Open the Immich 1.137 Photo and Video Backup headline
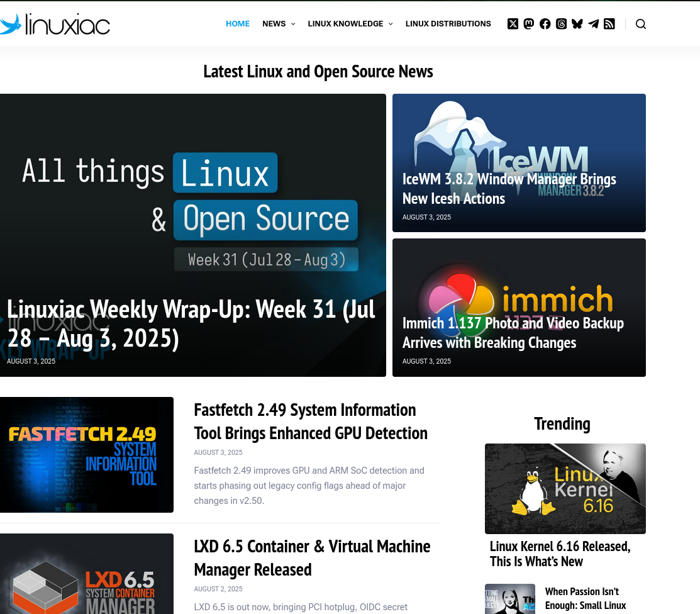Screen dimensions: 700x614 [x=513, y=333]
